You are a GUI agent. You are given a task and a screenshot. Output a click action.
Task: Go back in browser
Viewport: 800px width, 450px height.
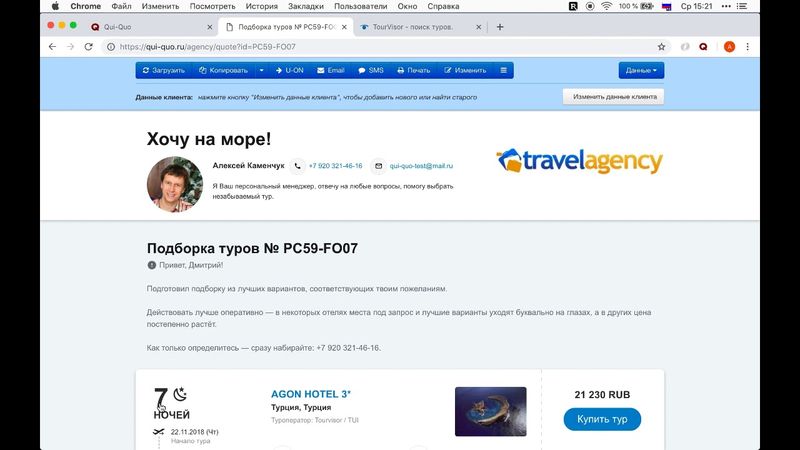52,46
